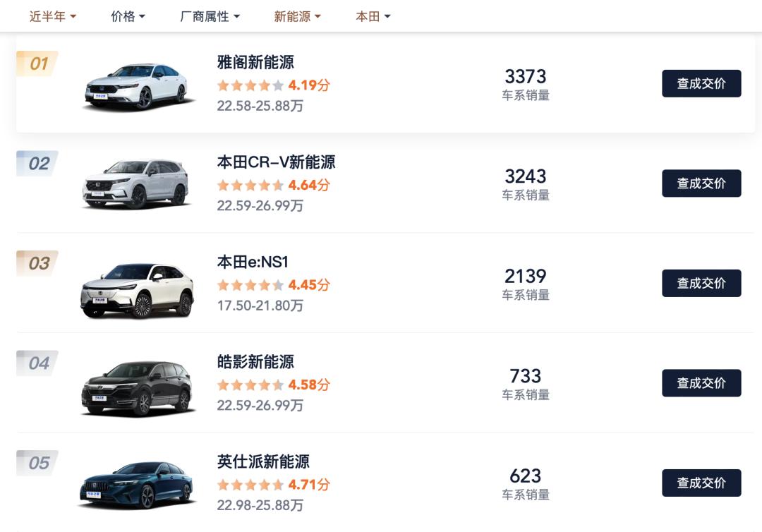Open the 本田CR-V新能源 title link
This screenshot has height=532, width=762.
tap(276, 162)
